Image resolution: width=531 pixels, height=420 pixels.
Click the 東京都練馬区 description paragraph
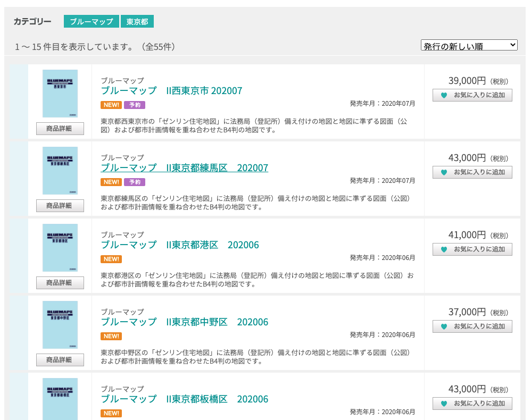click(255, 203)
